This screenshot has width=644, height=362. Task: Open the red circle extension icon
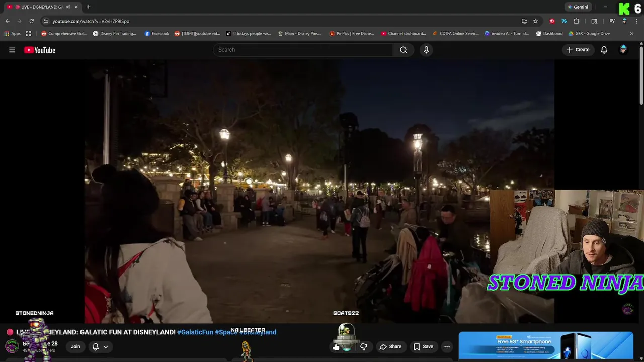tap(552, 21)
